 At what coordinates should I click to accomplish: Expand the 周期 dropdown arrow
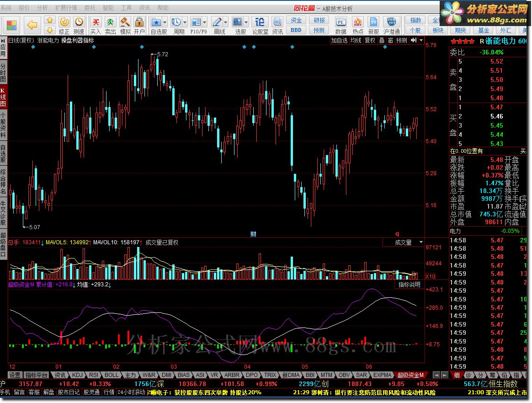click(x=185, y=22)
